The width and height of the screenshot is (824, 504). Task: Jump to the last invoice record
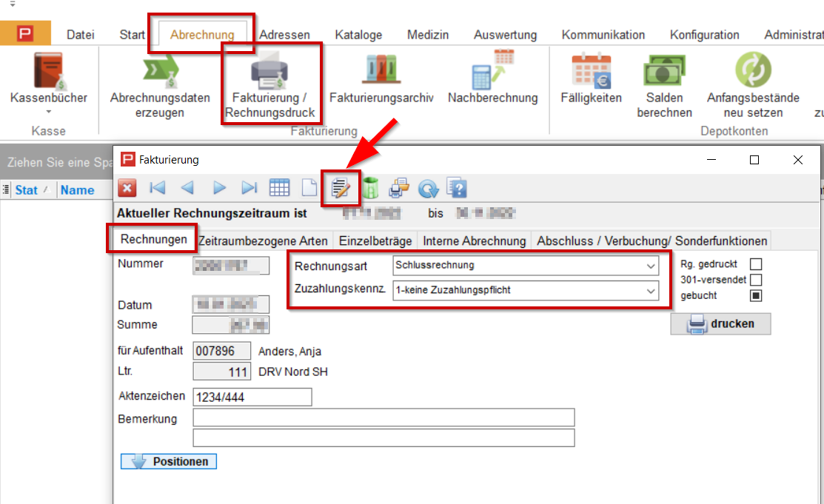[249, 189]
